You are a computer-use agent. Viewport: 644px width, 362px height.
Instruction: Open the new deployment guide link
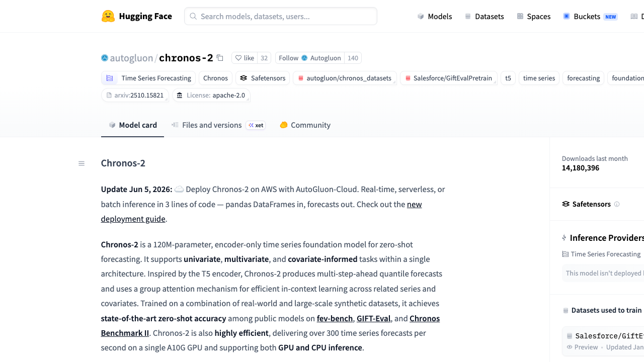[x=261, y=212]
